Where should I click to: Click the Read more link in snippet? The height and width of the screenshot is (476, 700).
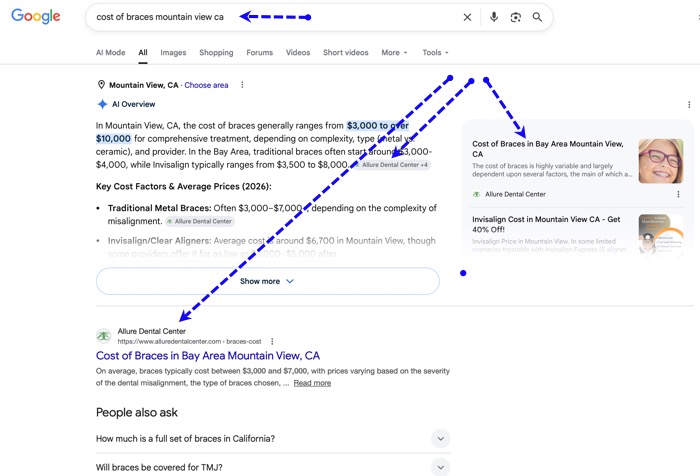[312, 383]
